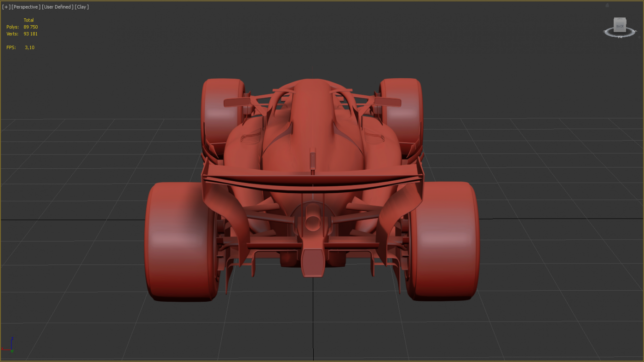644x362 pixels.
Task: Click the BACK face of the ViewCube
Action: point(620,27)
